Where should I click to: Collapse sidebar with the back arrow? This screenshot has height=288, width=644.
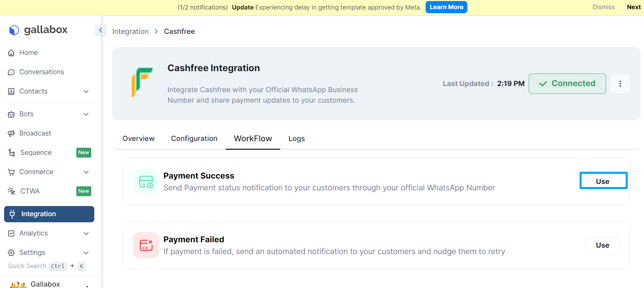pyautogui.click(x=101, y=30)
